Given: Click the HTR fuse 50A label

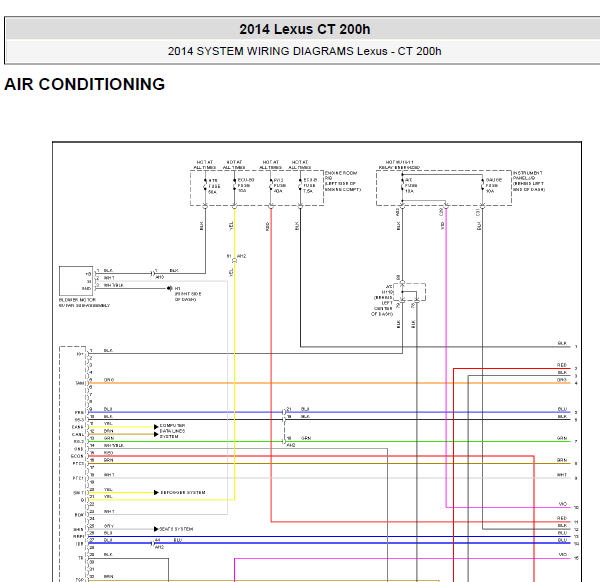Looking at the screenshot, I should pyautogui.click(x=214, y=186).
